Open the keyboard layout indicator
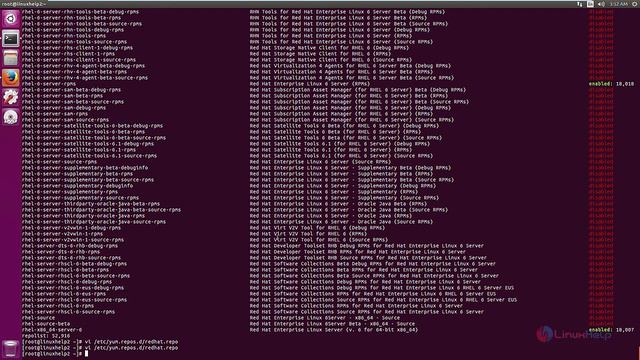Viewport: 640px width, 360px height. tap(590, 4)
